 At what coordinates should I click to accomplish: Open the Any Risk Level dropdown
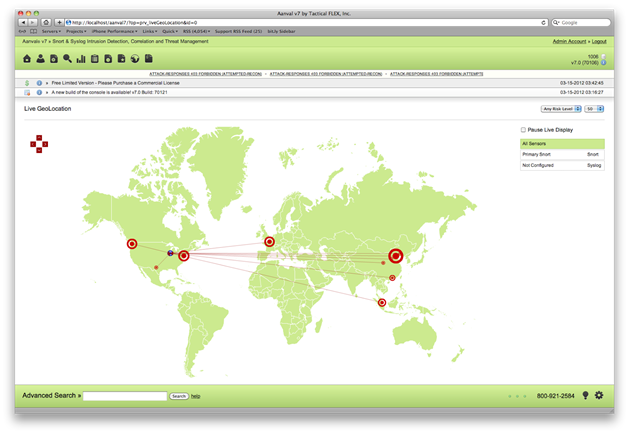pos(560,108)
